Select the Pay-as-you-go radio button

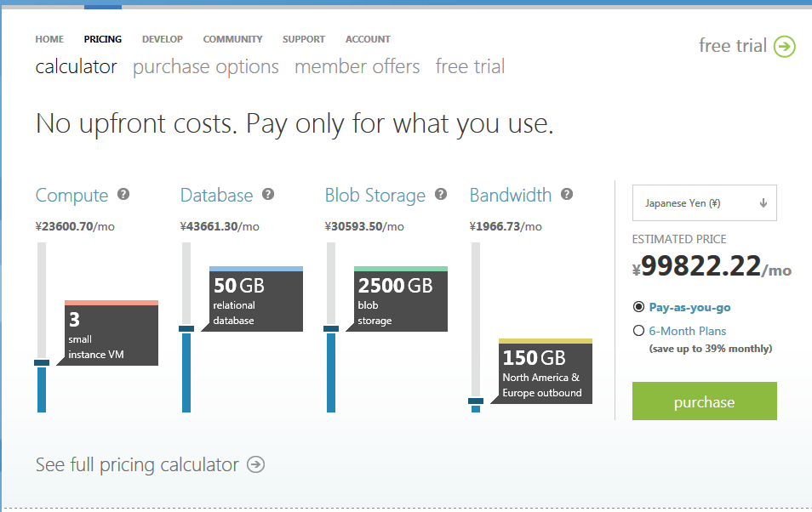pos(639,307)
